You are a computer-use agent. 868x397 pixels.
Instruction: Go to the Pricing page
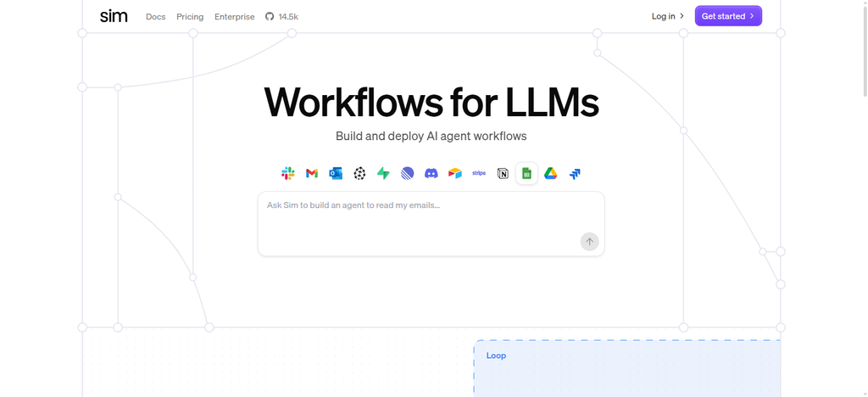[x=190, y=17]
